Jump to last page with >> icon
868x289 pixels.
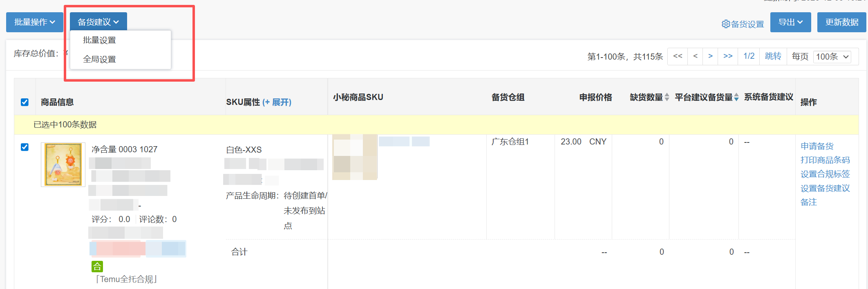(728, 56)
